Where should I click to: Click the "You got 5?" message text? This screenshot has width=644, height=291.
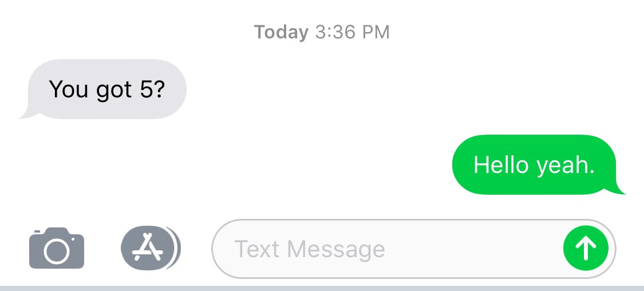click(x=107, y=89)
